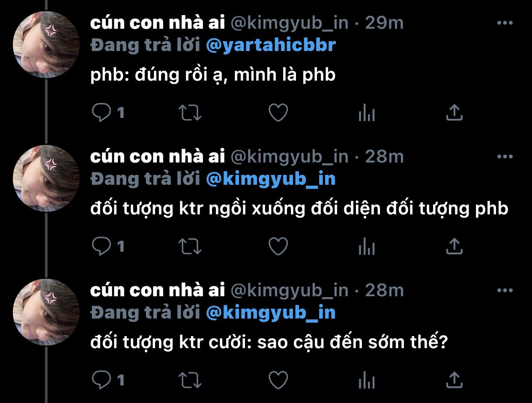Open more options on the last tweet

click(505, 290)
